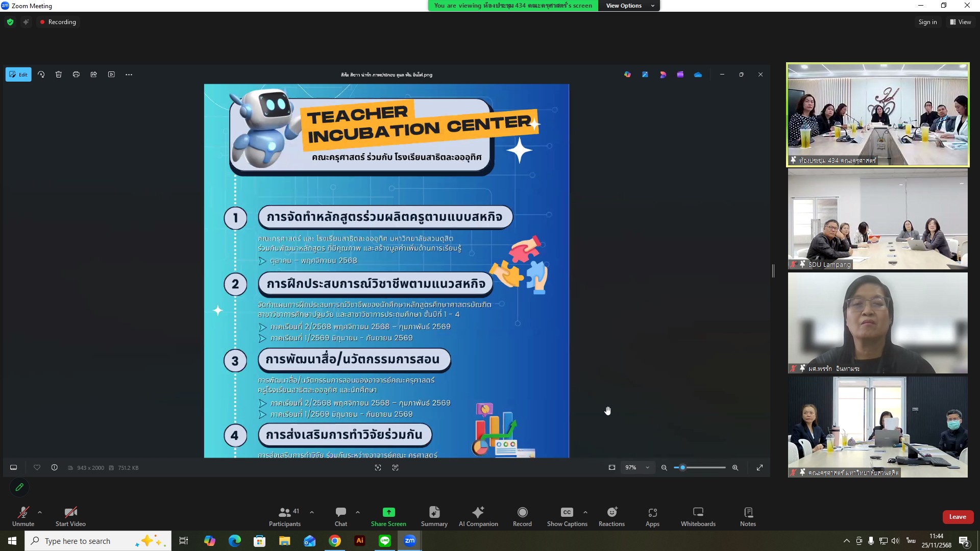Expand the View Options dropdown
The image size is (980, 551).
[629, 6]
